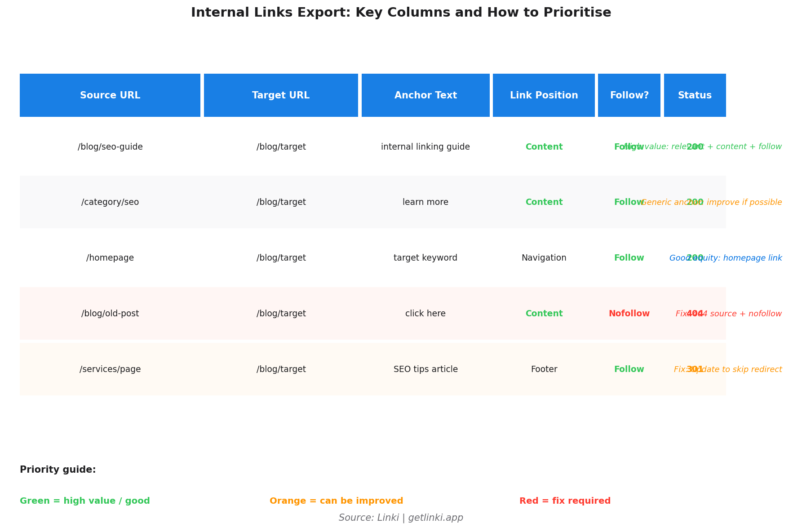Open the 'Source: Linki | getlinki.app' credit
Viewport: 802px width, 532px height.
pos(401,518)
